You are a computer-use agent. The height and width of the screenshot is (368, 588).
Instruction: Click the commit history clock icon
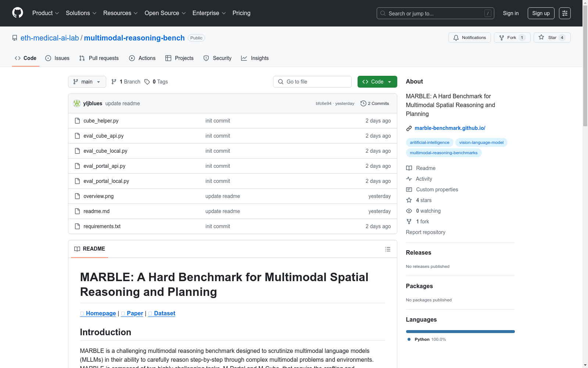coord(363,103)
